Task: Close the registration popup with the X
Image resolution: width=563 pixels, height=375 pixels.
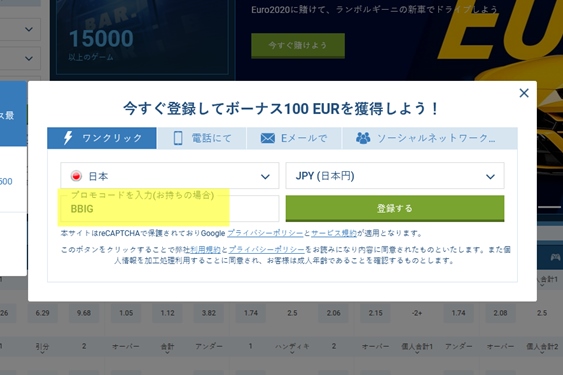Action: pyautogui.click(x=524, y=93)
